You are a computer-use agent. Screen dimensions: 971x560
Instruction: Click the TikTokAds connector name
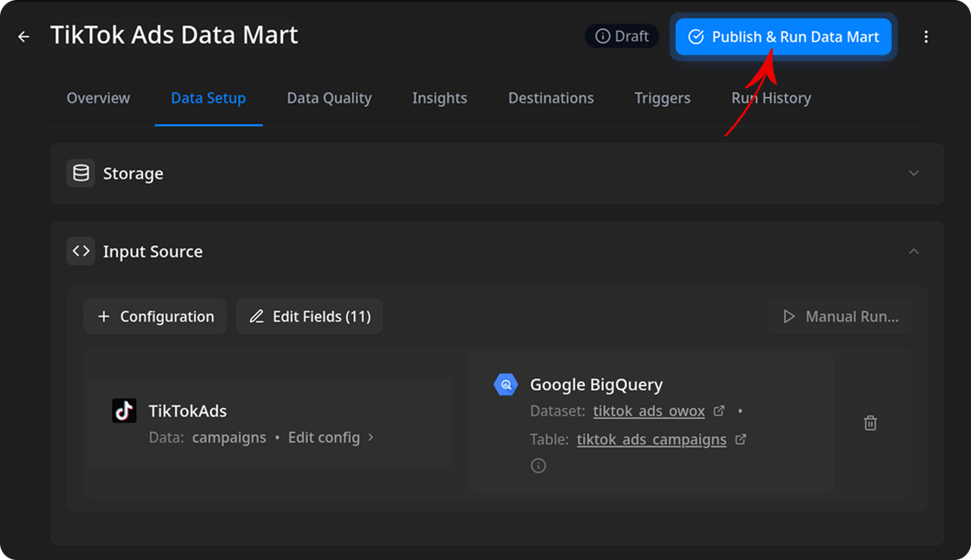pyautogui.click(x=187, y=411)
